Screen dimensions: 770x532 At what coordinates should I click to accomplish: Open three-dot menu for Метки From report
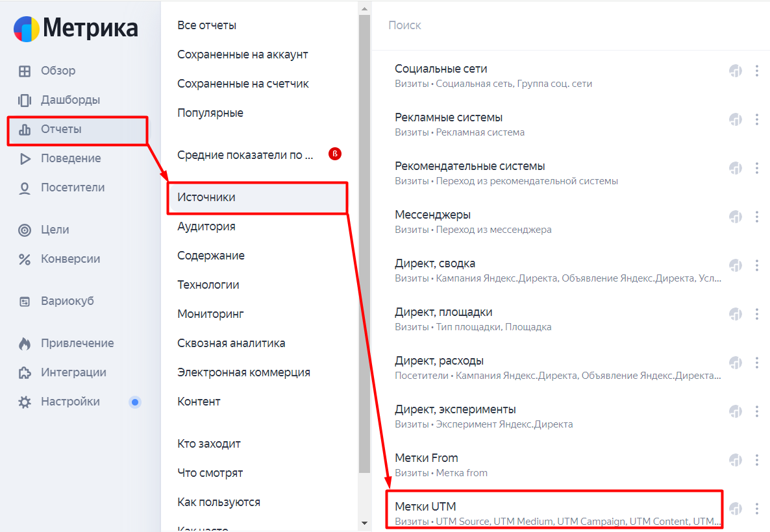tap(757, 460)
